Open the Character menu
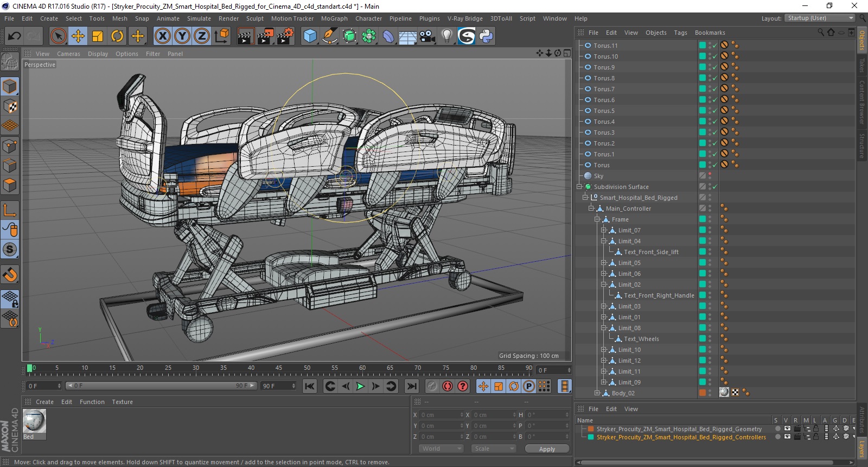The width and height of the screenshot is (868, 467). point(369,18)
